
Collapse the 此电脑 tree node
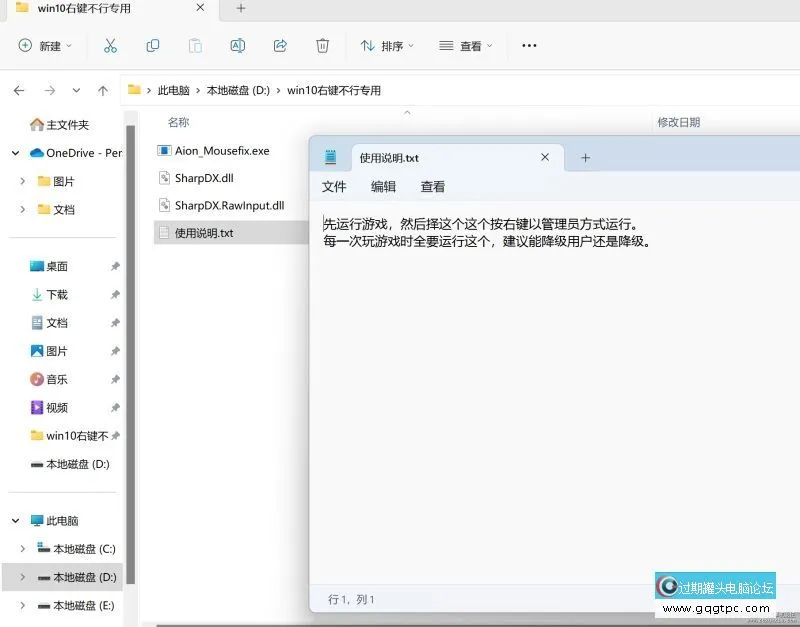click(16, 521)
